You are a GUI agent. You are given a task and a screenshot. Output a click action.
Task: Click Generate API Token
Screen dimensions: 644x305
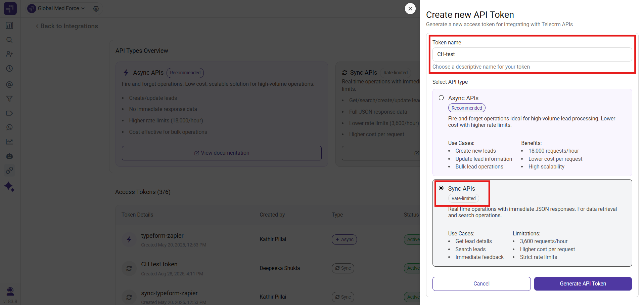pyautogui.click(x=583, y=284)
